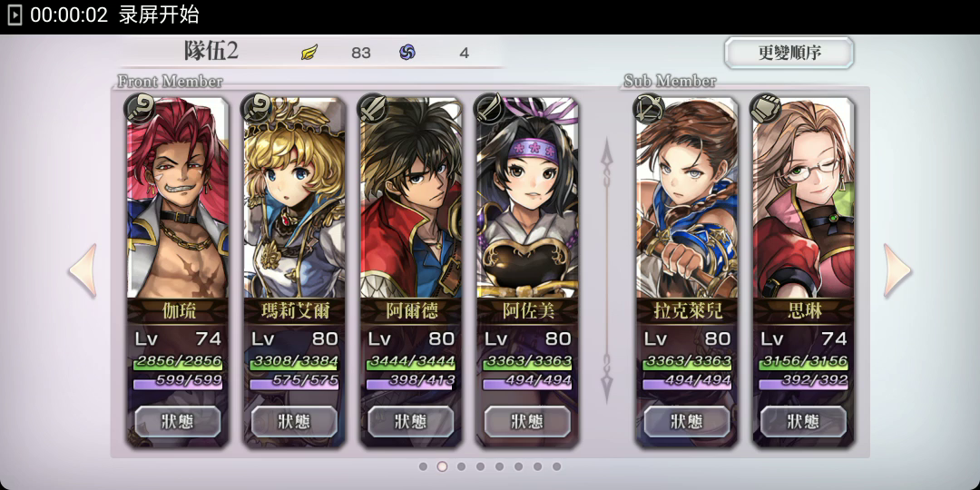Image resolution: width=980 pixels, height=490 pixels.
Task: Tap the golden wing cost icon
Action: click(309, 53)
